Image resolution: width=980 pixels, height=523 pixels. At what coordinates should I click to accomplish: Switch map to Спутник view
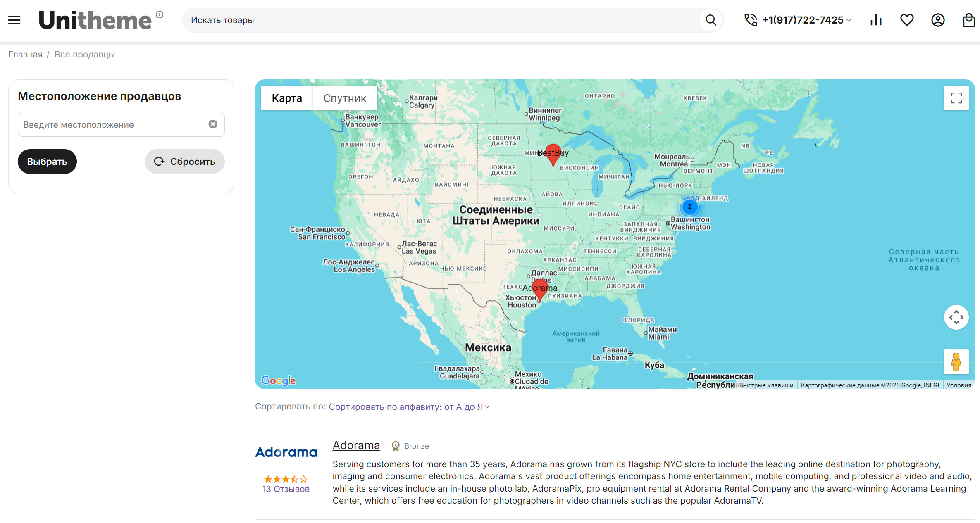pos(345,98)
